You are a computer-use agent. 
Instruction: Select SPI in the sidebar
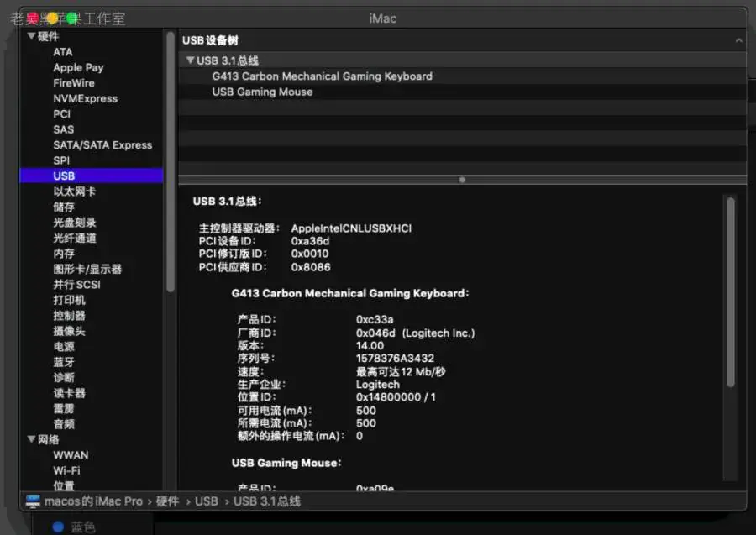61,160
